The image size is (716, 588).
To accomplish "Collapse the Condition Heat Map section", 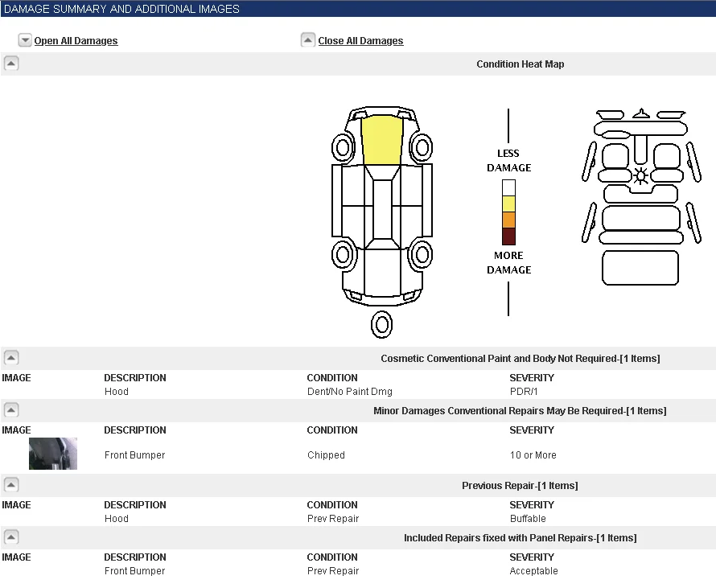I will coord(11,63).
